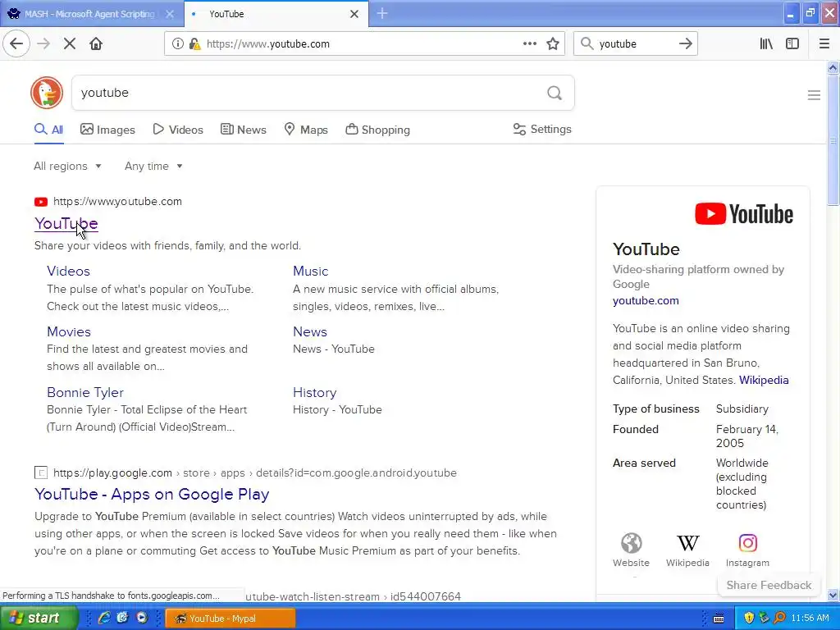Open the browser home page icon
The width and height of the screenshot is (840, 630).
(x=96, y=43)
